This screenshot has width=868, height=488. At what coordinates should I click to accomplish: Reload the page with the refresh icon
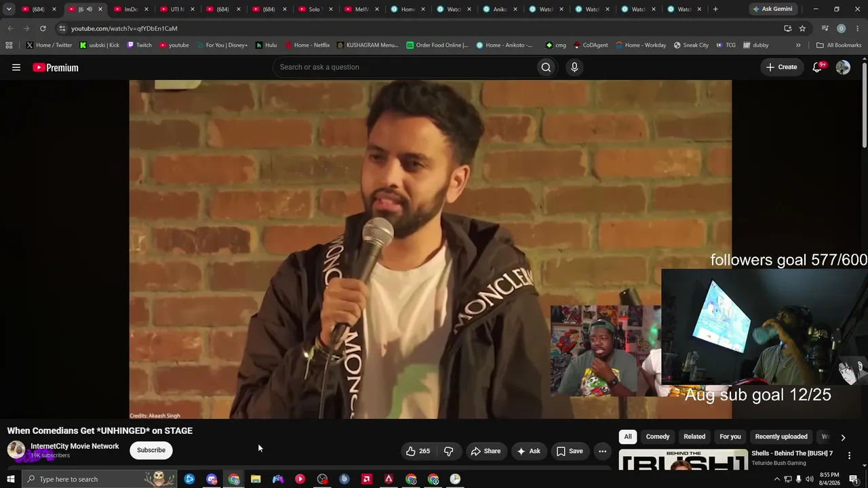(x=43, y=28)
